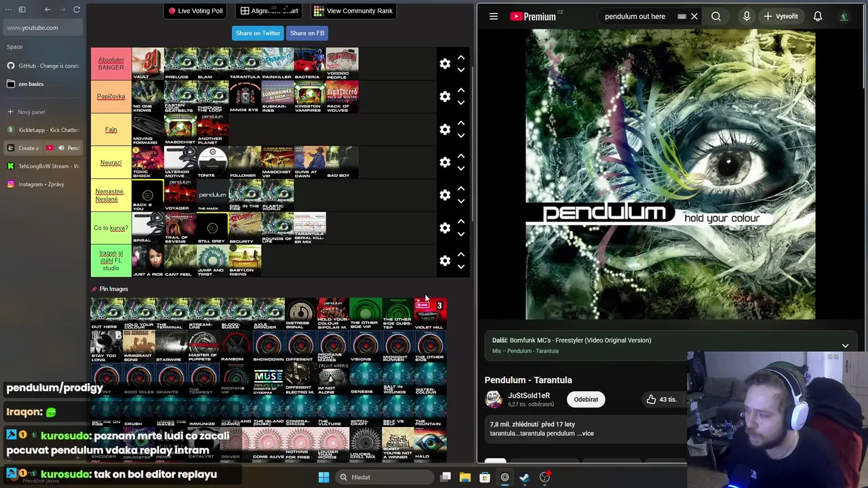Clear the YouTube search query
This screenshot has width=868, height=488.
[694, 16]
